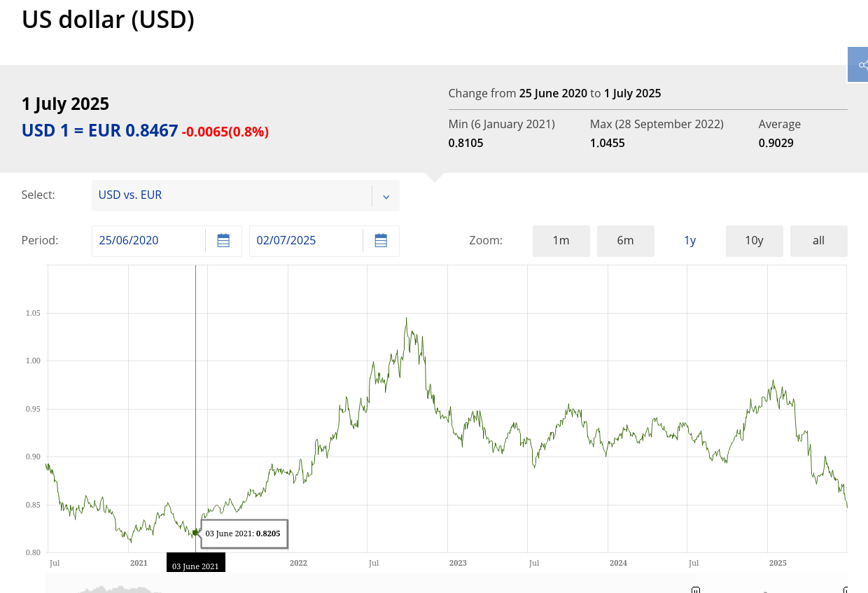Click the end date field 02/07/2025
The image size is (868, 593).
point(306,241)
